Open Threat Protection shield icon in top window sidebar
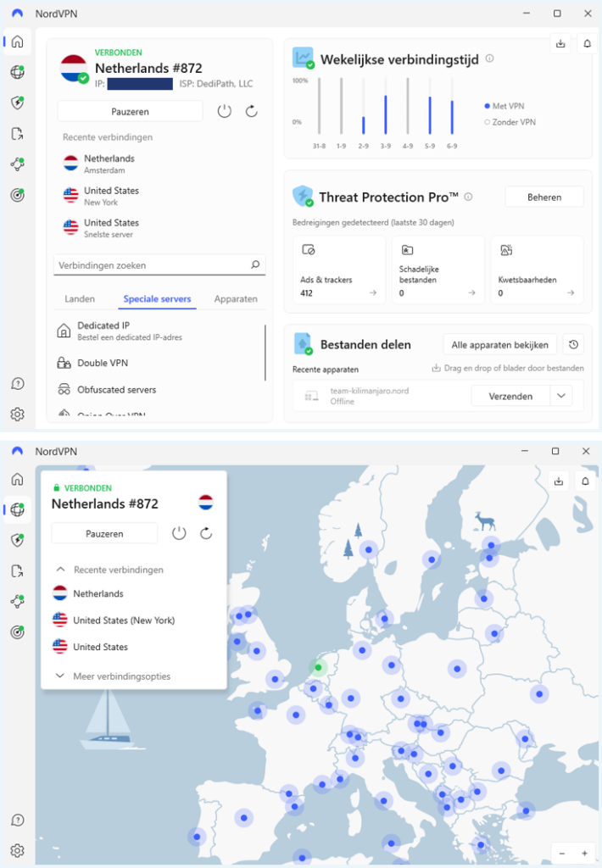Screen dimensions: 602x868 point(18,103)
